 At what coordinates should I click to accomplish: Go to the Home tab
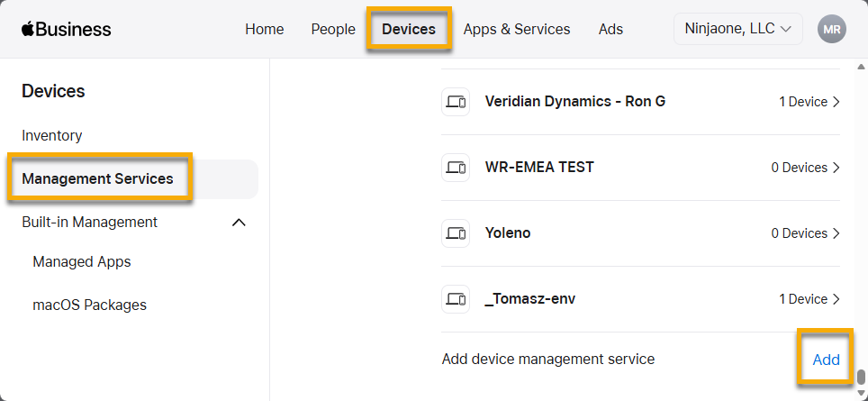pos(265,30)
